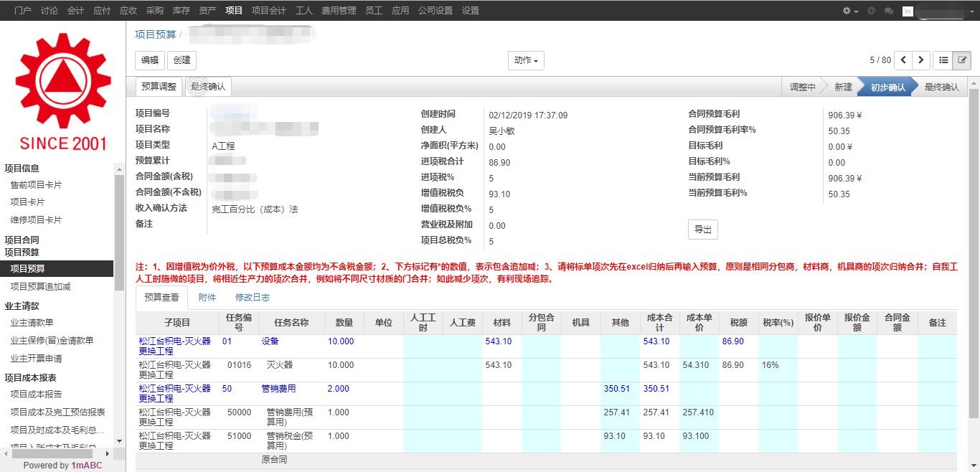Open the 库存 menu
This screenshot has height=472, width=980.
(181, 11)
